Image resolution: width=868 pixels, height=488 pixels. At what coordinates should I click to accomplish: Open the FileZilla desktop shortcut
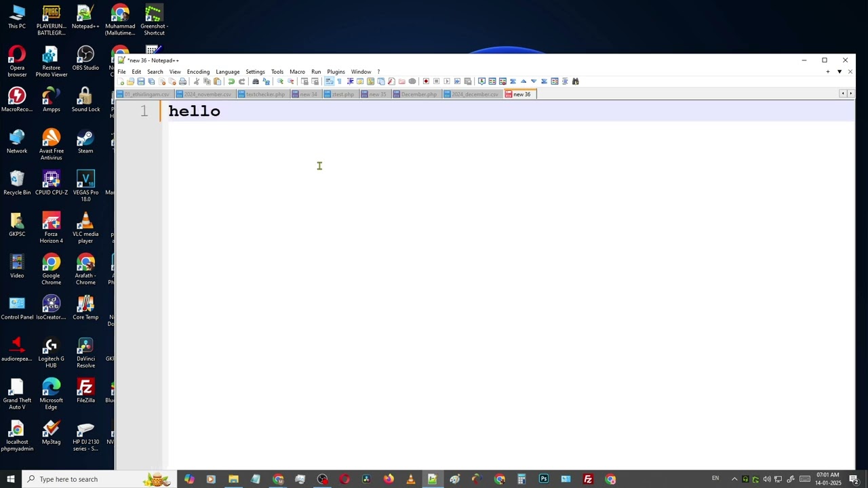85,391
